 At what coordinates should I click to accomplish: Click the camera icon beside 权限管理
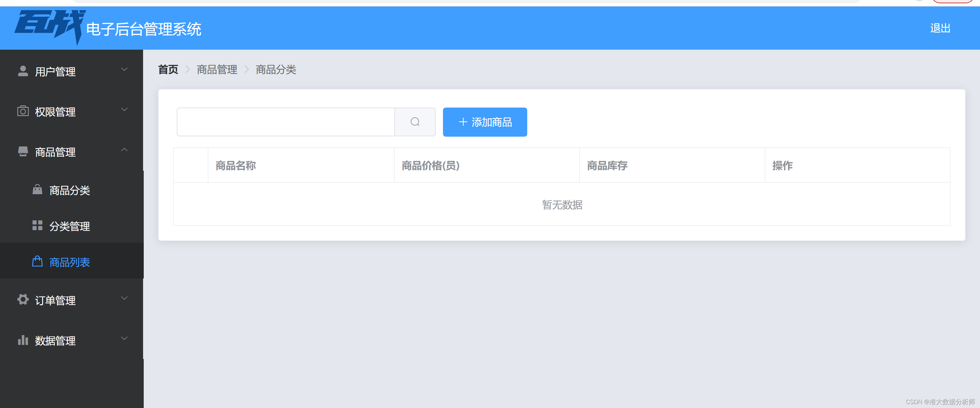click(x=23, y=111)
